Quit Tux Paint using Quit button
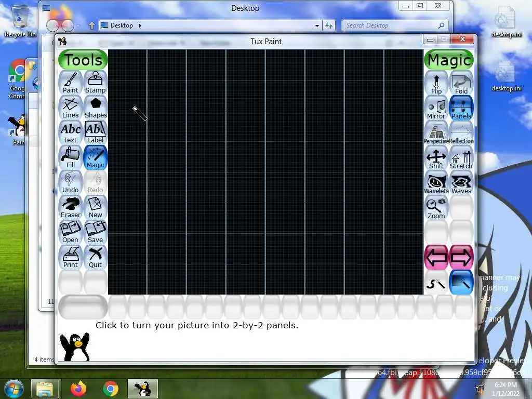The image size is (532, 399). [x=96, y=258]
